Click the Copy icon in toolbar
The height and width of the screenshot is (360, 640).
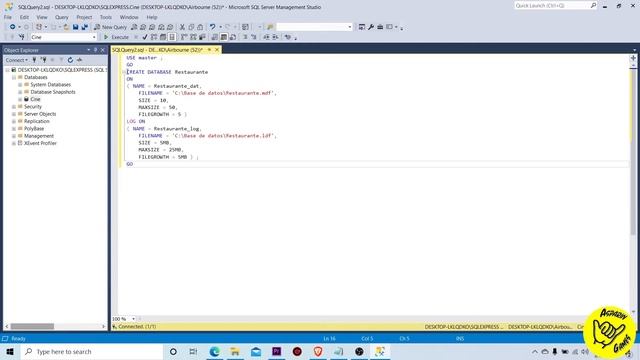click(191, 27)
